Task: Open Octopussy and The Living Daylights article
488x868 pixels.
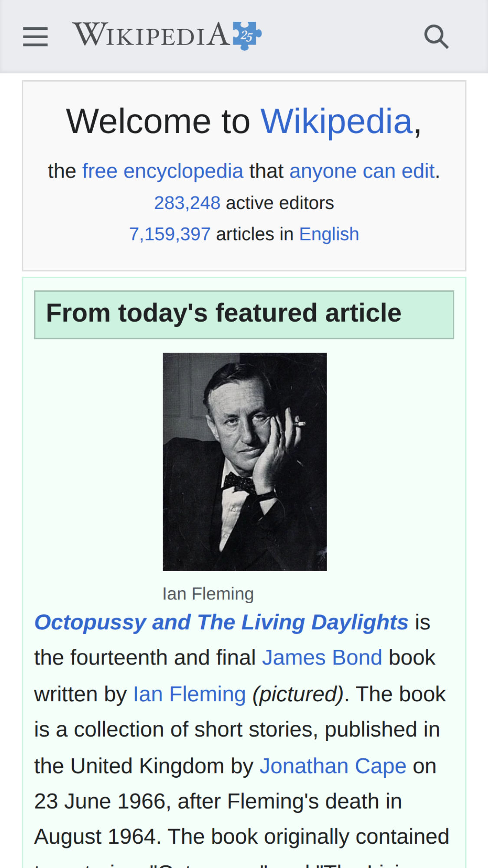Action: pos(221,621)
